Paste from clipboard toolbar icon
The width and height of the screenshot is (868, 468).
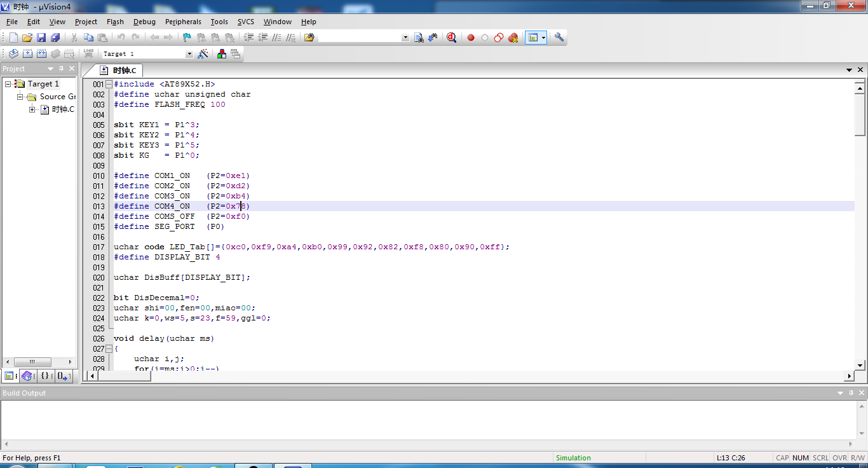(x=102, y=38)
